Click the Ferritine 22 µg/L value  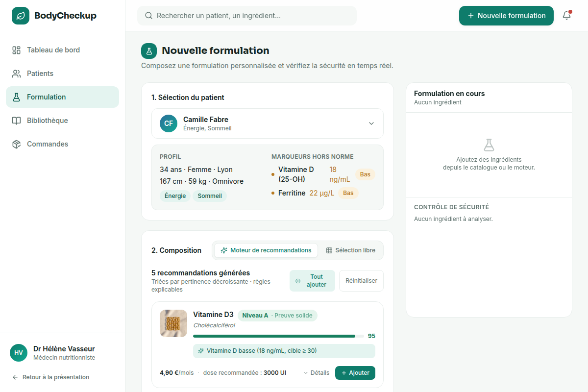[x=321, y=193]
